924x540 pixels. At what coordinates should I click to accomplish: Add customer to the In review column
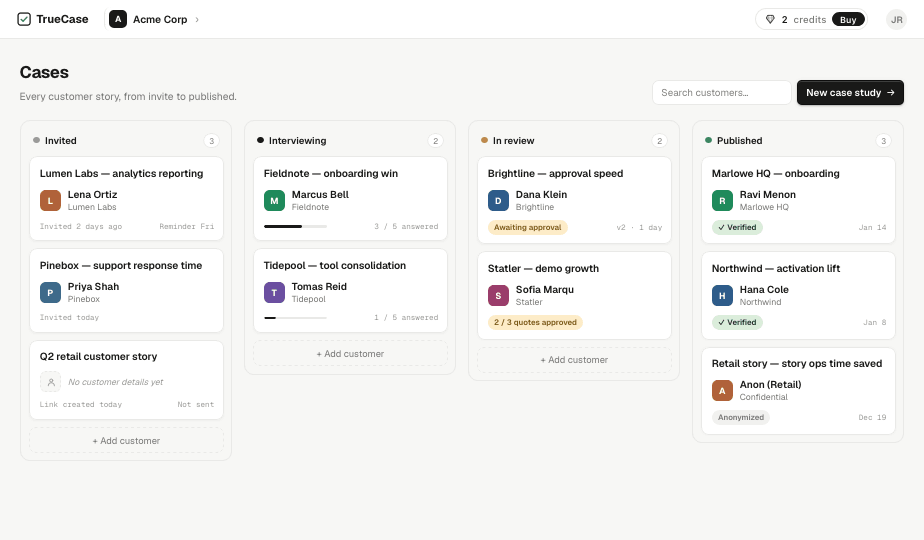click(x=574, y=360)
